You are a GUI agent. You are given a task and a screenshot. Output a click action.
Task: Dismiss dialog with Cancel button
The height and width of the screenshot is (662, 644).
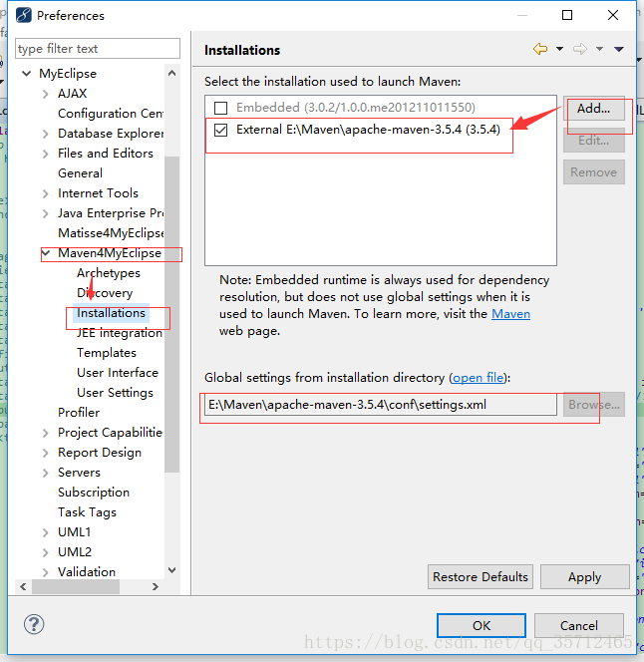579,625
